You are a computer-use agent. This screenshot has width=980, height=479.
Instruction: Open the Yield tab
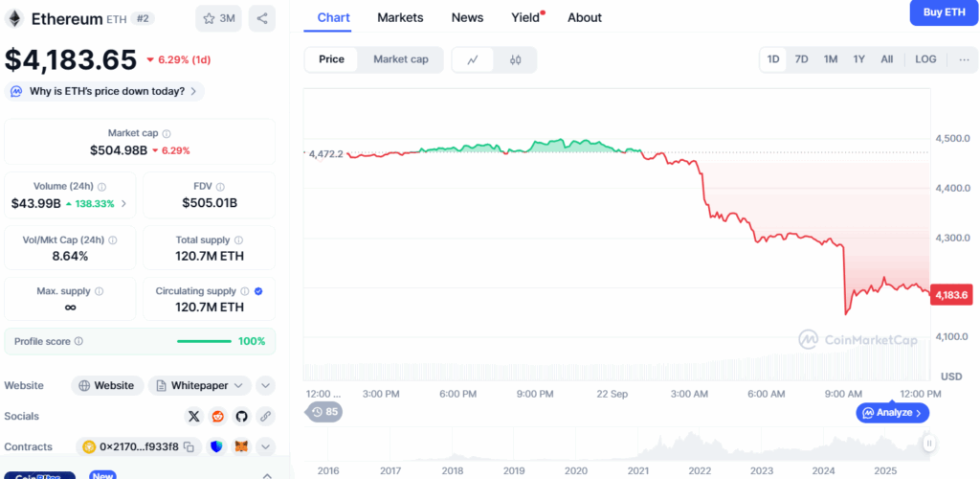point(525,17)
